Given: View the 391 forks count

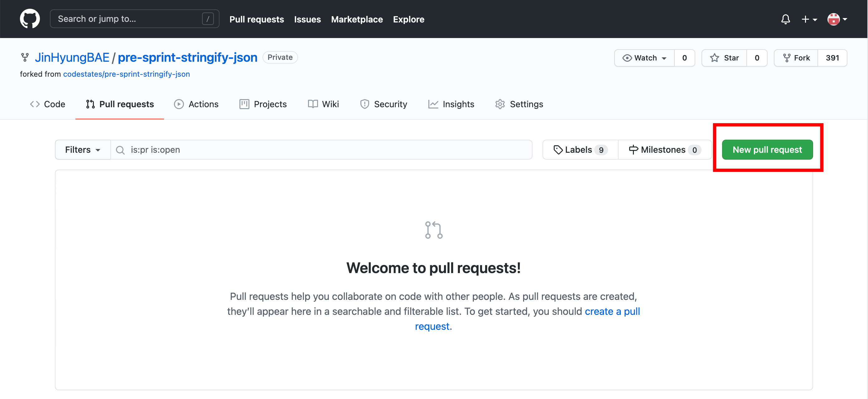Looking at the screenshot, I should [832, 58].
